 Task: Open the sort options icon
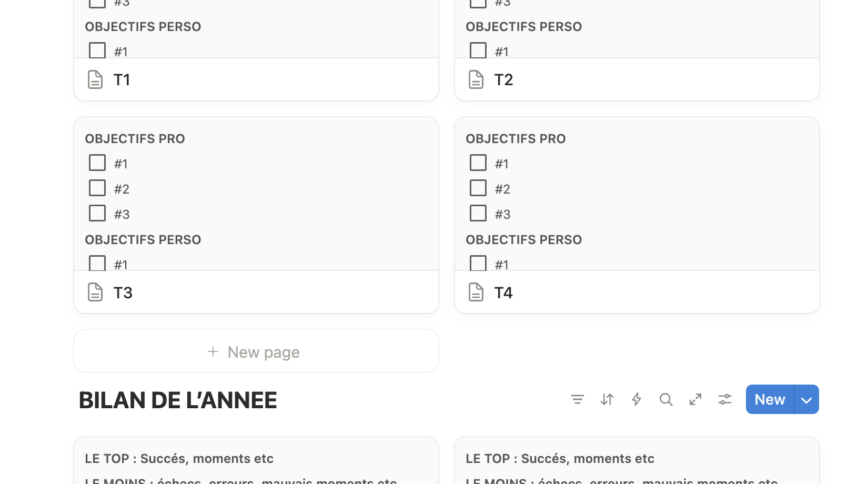[x=607, y=400]
